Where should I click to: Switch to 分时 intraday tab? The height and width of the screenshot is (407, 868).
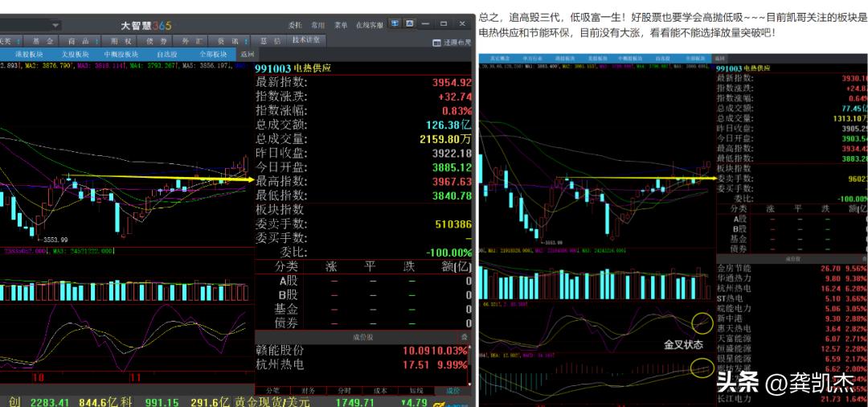(x=344, y=390)
